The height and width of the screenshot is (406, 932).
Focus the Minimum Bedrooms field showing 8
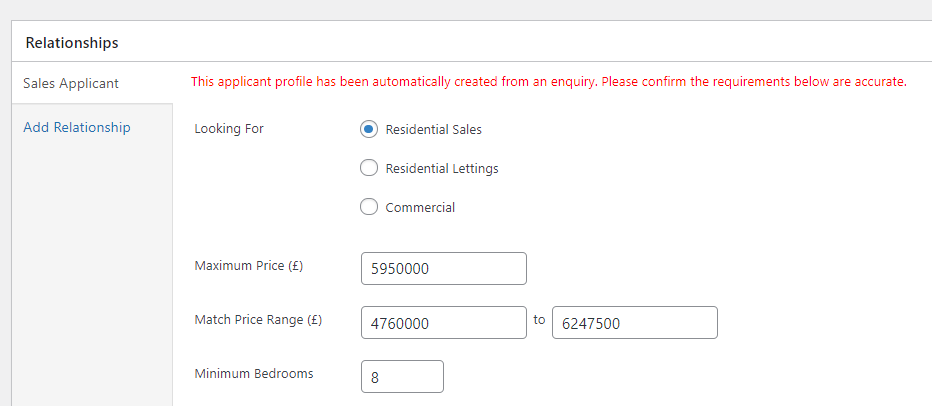(402, 376)
